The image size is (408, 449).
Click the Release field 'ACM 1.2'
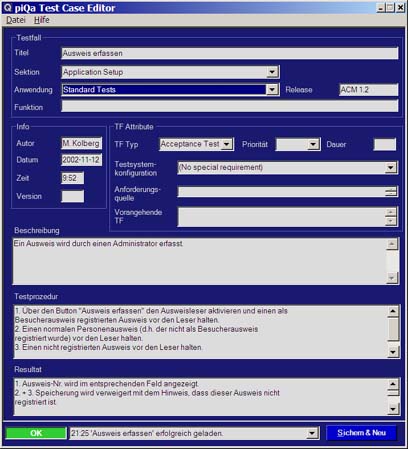(368, 90)
